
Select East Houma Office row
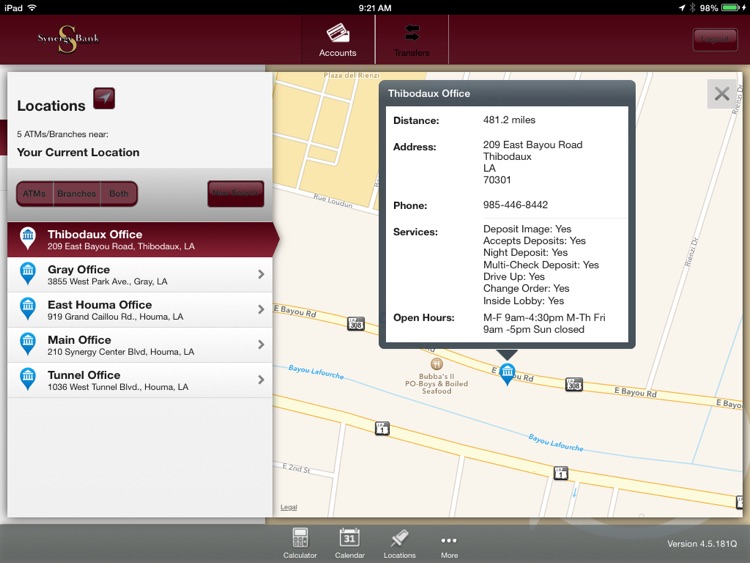tap(140, 310)
